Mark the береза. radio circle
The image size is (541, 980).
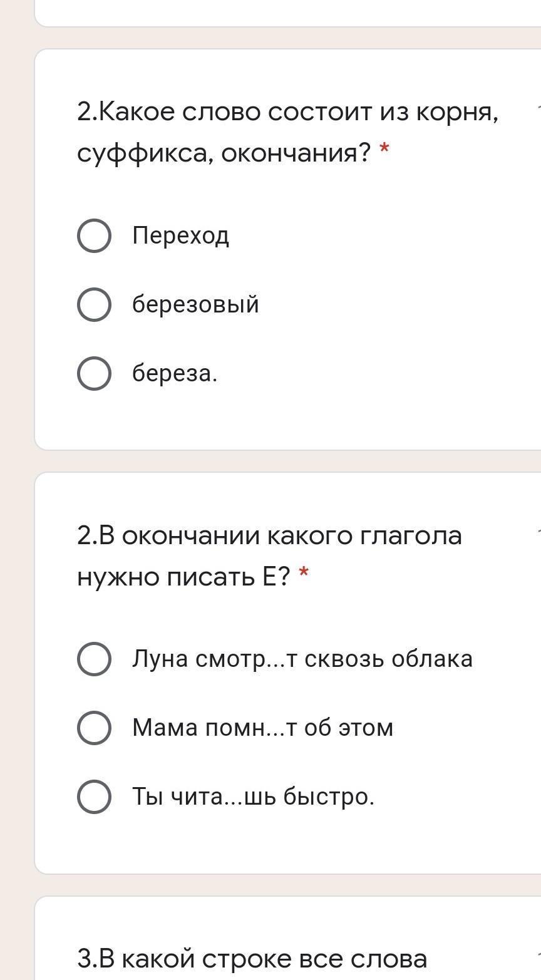pyautogui.click(x=95, y=373)
